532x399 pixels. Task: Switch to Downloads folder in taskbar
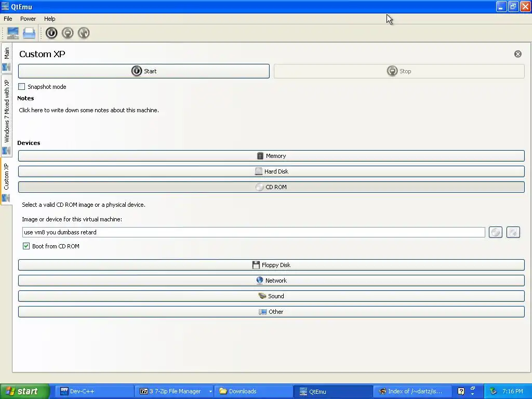pyautogui.click(x=253, y=391)
